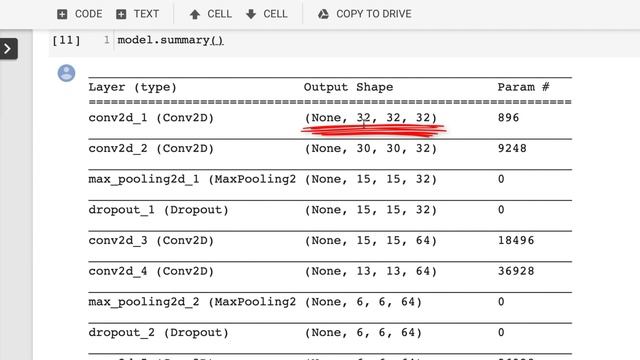640x360 pixels.
Task: Click 'dropout_2 (Dropout)' row label
Action: point(158,332)
